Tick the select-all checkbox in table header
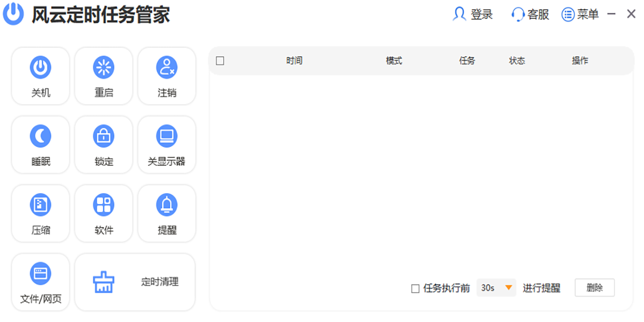Image resolution: width=644 pixels, height=322 pixels. [220, 61]
